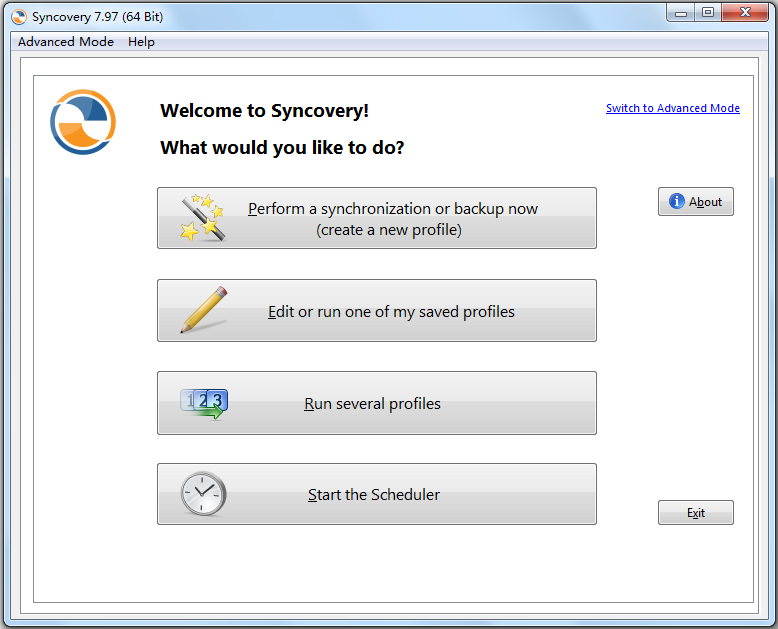This screenshot has width=778, height=629.
Task: Click the large Syncovery logo
Action: point(83,122)
